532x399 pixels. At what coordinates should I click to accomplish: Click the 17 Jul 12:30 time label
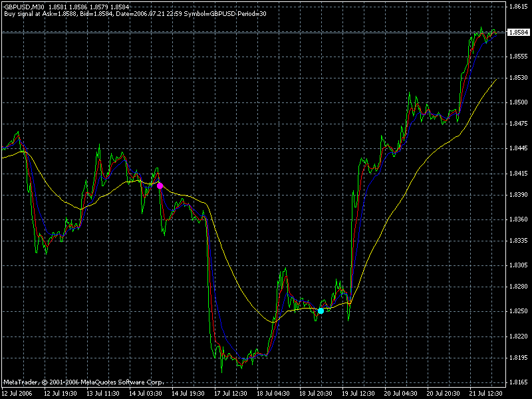coord(231,394)
